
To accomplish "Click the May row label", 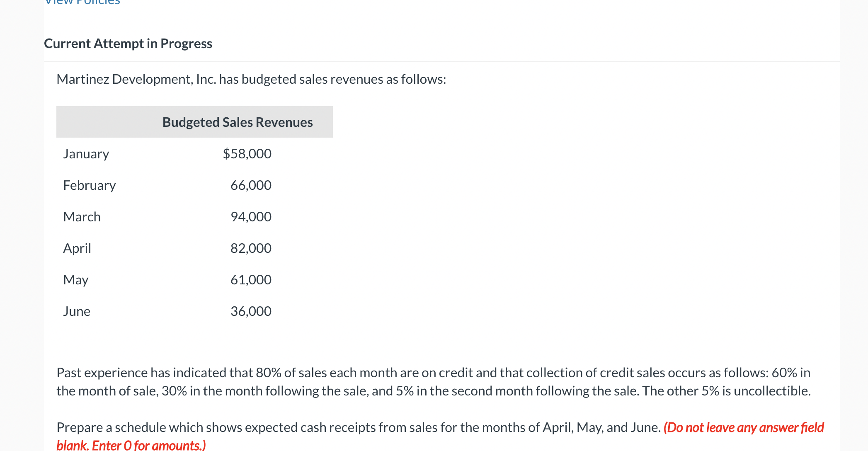I will click(x=75, y=280).
